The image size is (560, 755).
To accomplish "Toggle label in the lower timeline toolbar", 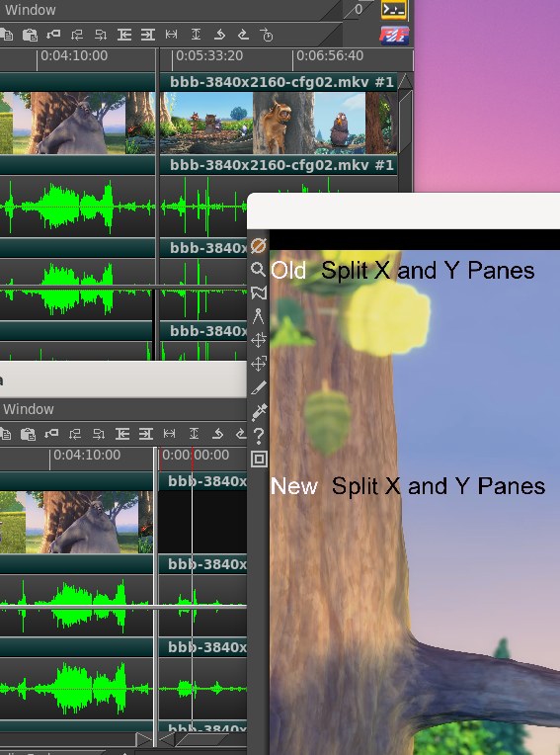I will pos(51,434).
